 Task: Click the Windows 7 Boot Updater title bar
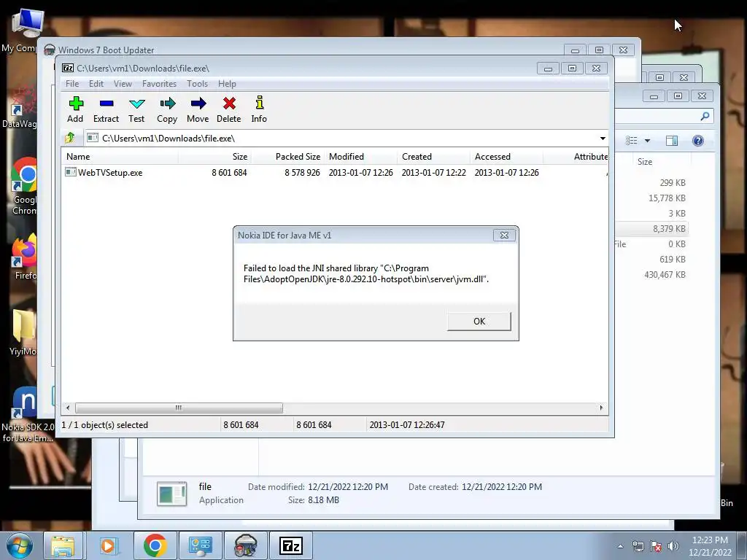point(305,50)
